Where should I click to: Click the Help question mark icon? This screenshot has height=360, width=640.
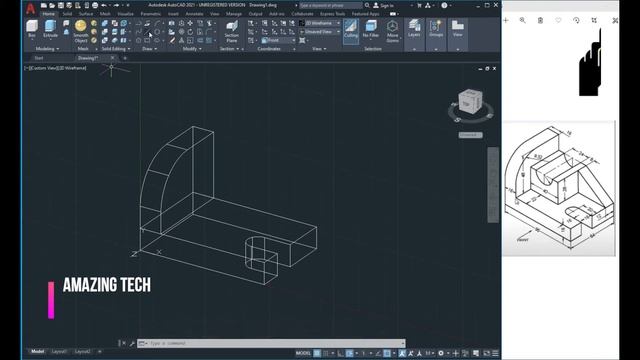click(444, 5)
